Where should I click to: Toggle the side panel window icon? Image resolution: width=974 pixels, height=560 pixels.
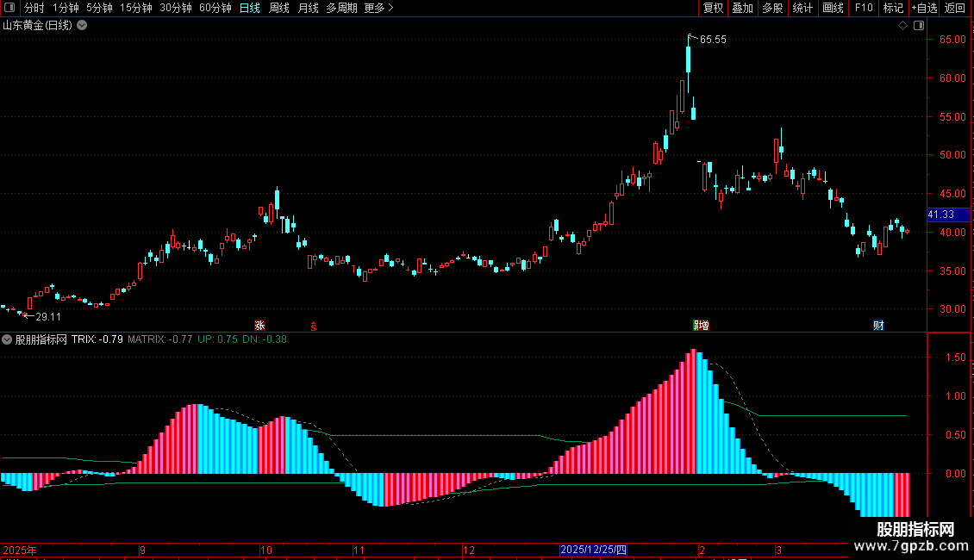919,26
